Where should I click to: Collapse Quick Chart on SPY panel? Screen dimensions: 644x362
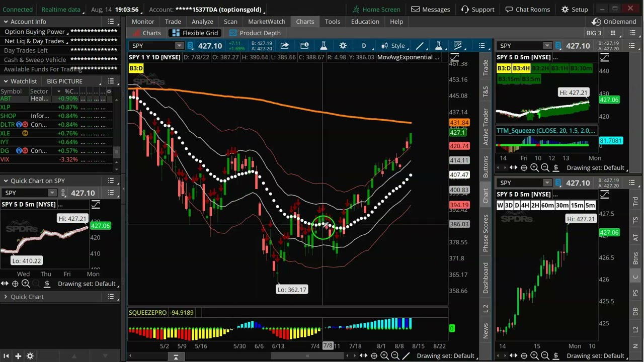(x=6, y=181)
